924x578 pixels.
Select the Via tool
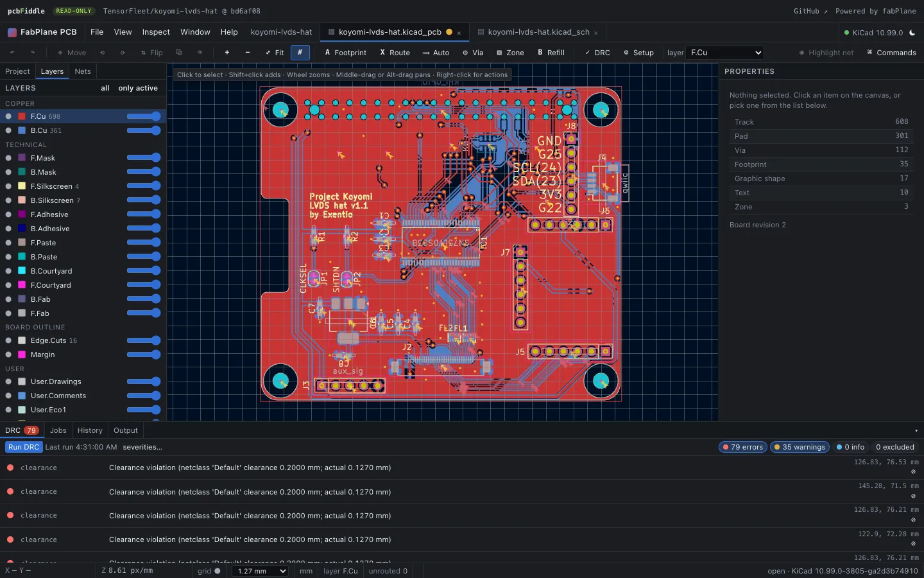coord(473,53)
